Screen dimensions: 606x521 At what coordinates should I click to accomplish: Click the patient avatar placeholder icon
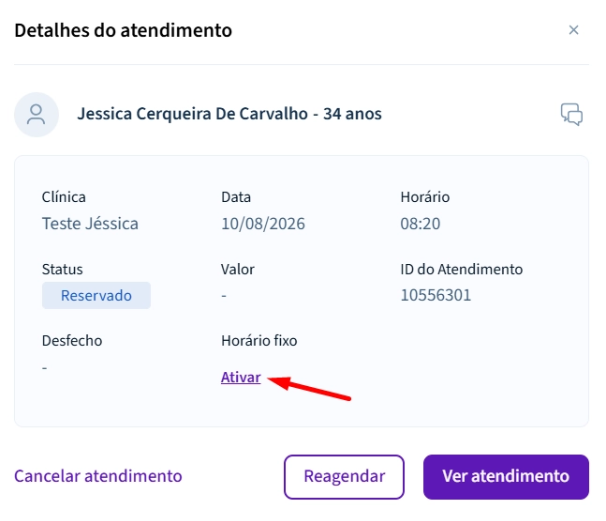[36, 114]
